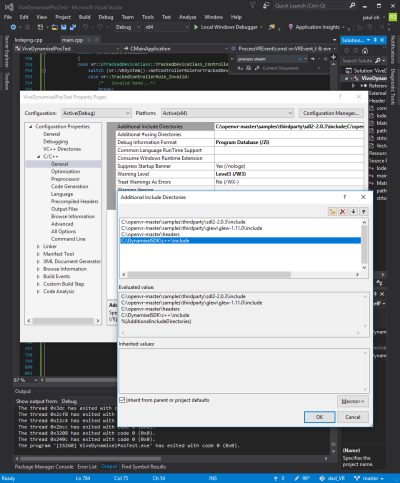Expand the Code Analysis node in property tree
Screen dimensions: 400x483
point(38,291)
